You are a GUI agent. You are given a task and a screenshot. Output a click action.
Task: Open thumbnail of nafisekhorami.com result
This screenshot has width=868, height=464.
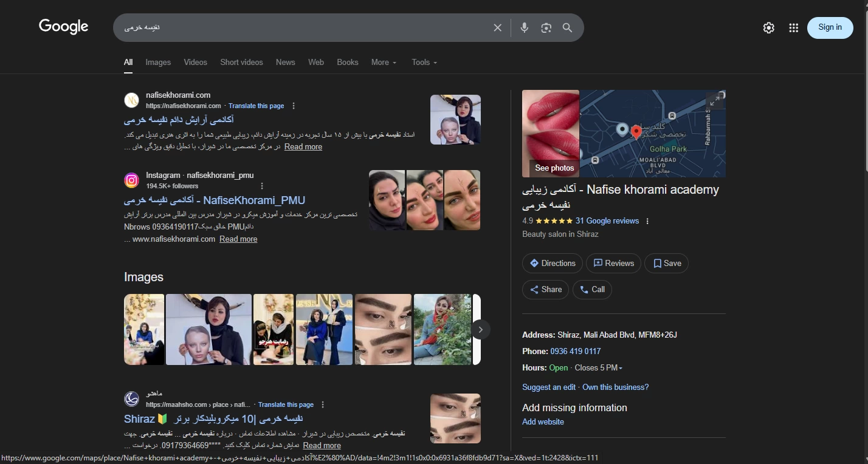tap(455, 120)
